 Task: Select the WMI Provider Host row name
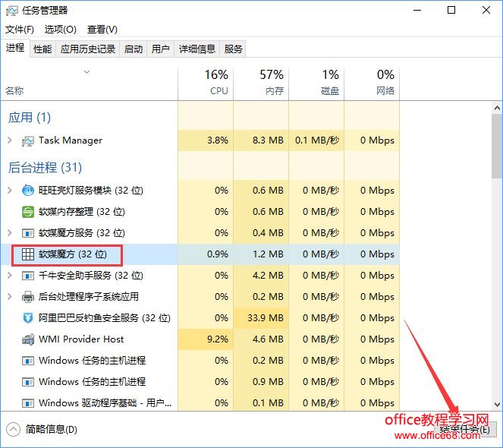pos(81,339)
